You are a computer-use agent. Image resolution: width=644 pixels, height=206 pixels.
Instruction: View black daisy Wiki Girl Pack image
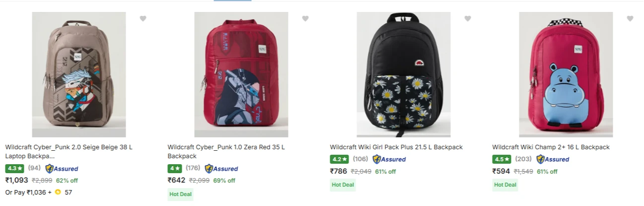(x=404, y=75)
